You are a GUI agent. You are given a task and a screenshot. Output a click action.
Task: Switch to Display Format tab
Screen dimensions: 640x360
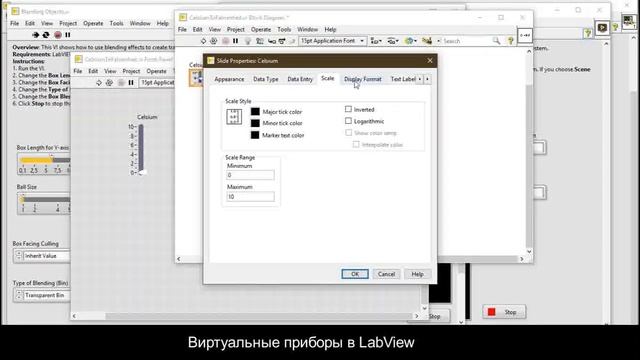[x=363, y=79]
